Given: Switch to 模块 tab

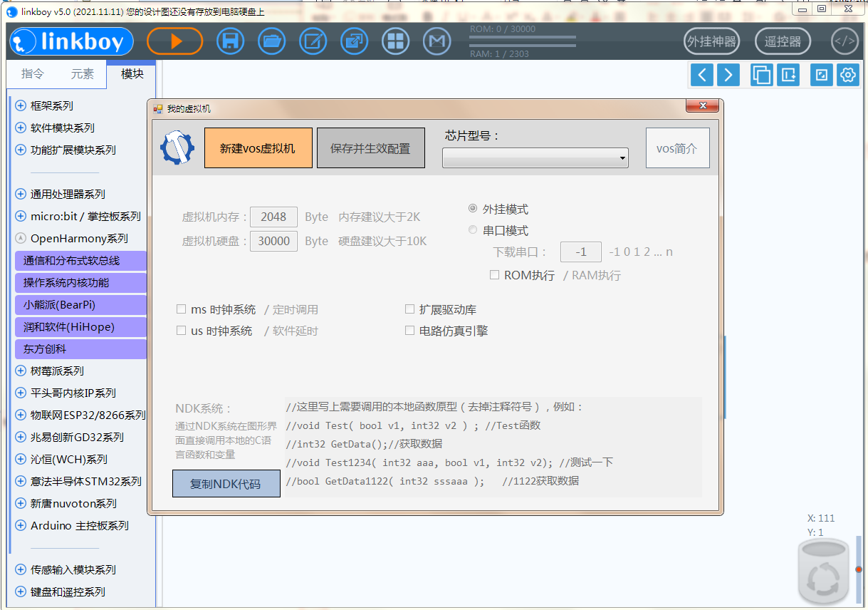Looking at the screenshot, I should click(x=132, y=73).
